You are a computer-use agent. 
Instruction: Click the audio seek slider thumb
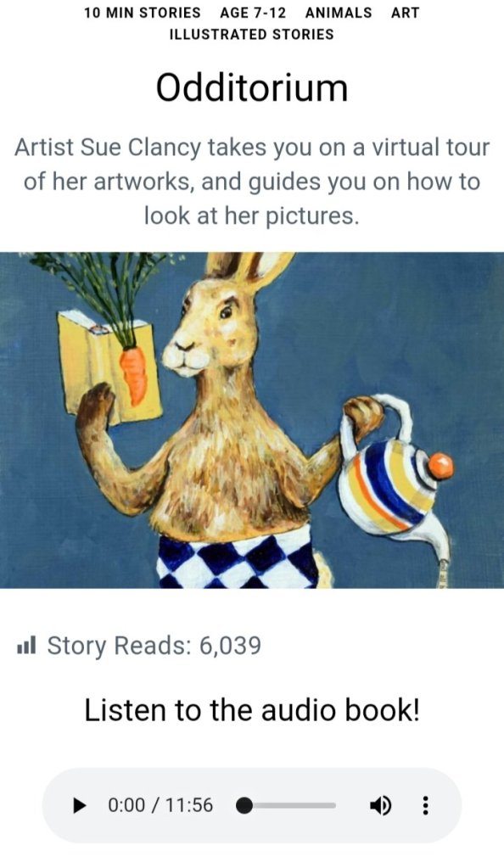point(244,805)
